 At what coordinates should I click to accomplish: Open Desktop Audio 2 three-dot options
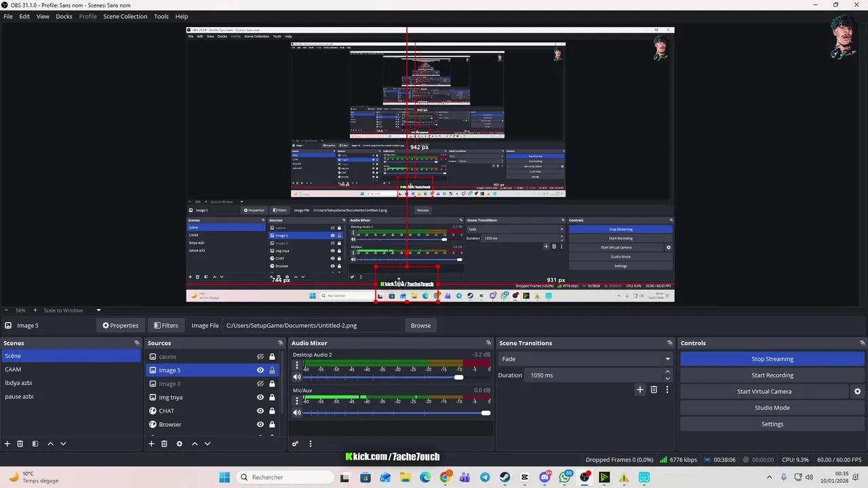coord(297,365)
